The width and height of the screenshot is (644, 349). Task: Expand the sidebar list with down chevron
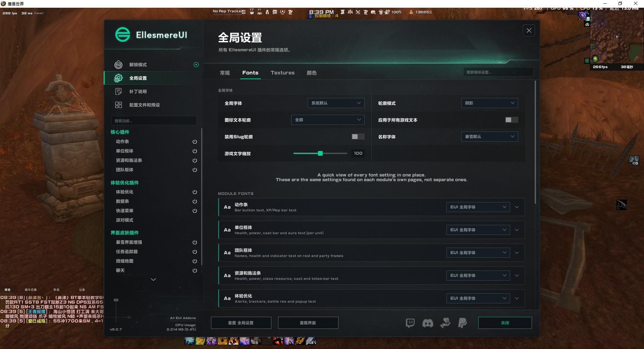(x=153, y=280)
